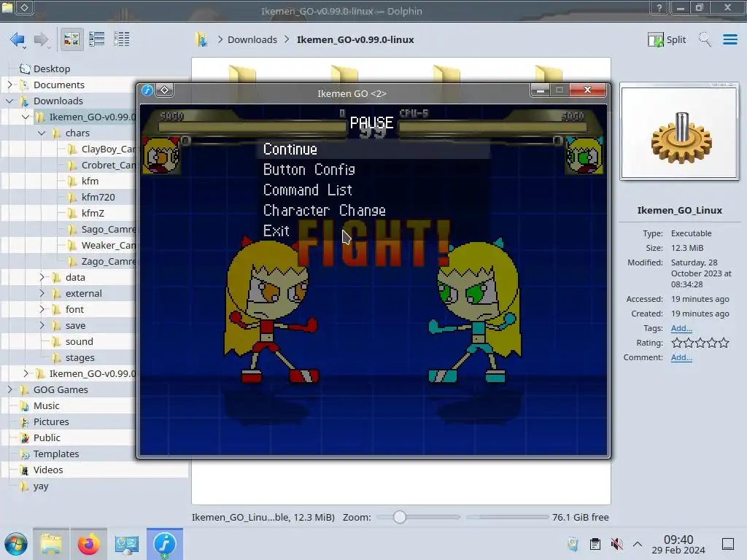Image resolution: width=747 pixels, height=560 pixels.
Task: Open the Templates folder in tree
Action: point(55,454)
